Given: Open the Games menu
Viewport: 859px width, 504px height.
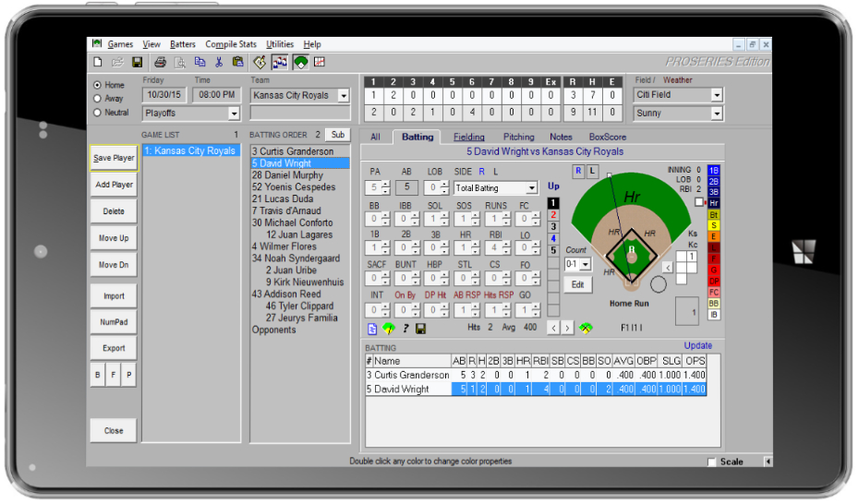Looking at the screenshot, I should (120, 44).
